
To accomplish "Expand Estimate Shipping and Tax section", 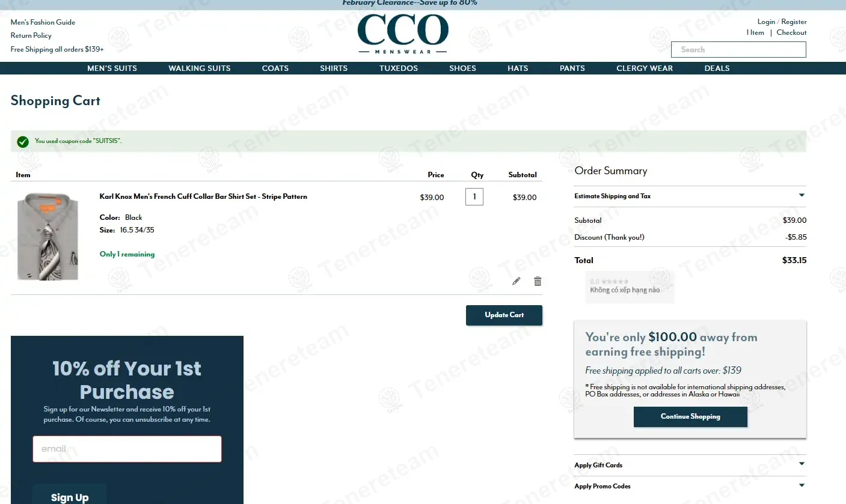I will coord(690,196).
